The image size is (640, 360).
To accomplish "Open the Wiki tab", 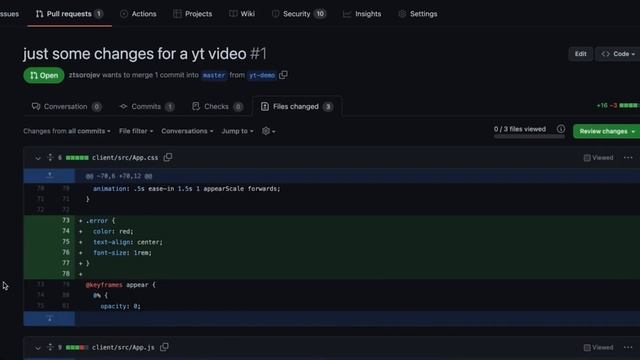I will click(x=242, y=14).
